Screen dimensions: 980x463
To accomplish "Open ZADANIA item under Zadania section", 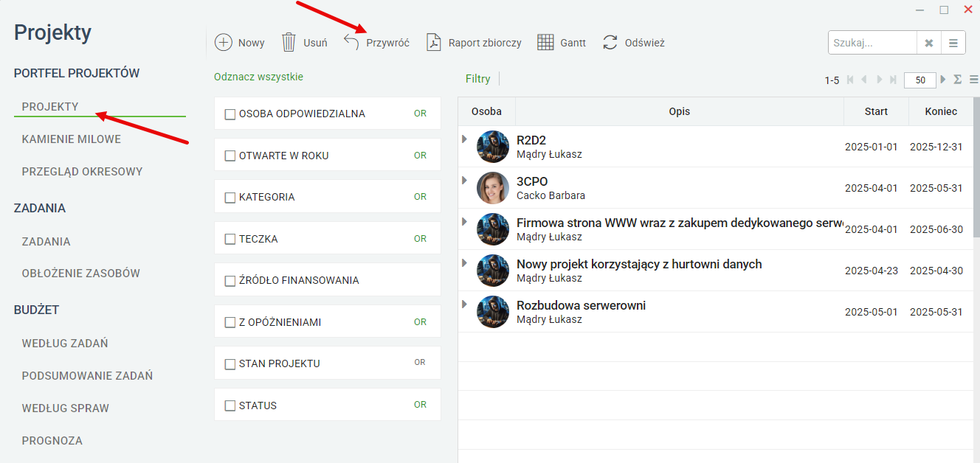I will pos(46,241).
